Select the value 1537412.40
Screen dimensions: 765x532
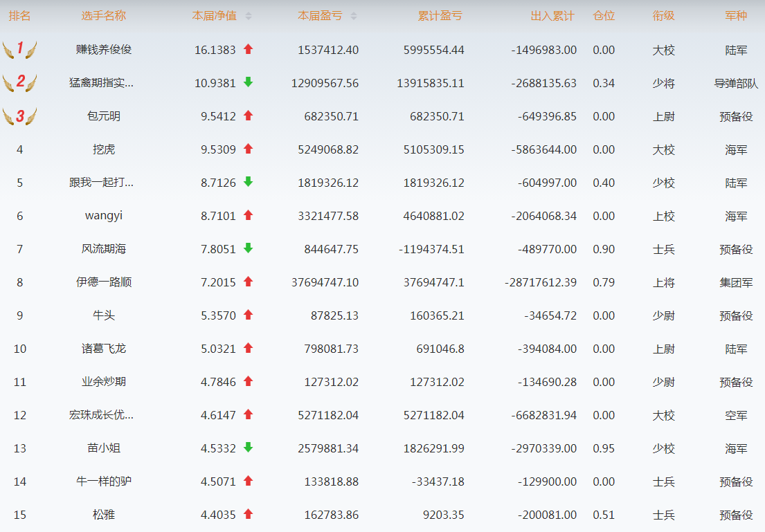(x=328, y=50)
